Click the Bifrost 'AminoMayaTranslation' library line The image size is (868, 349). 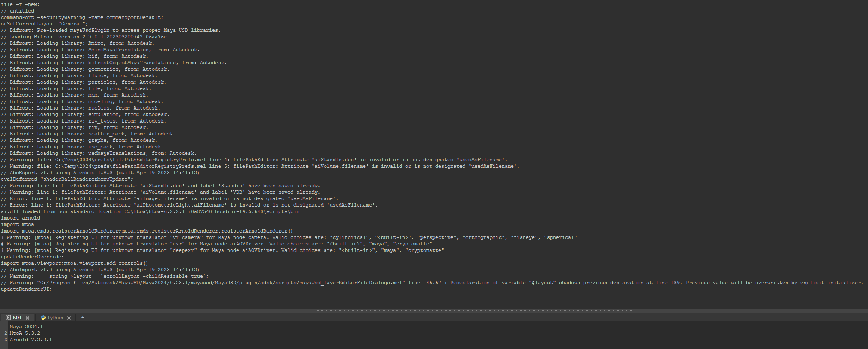pos(100,50)
